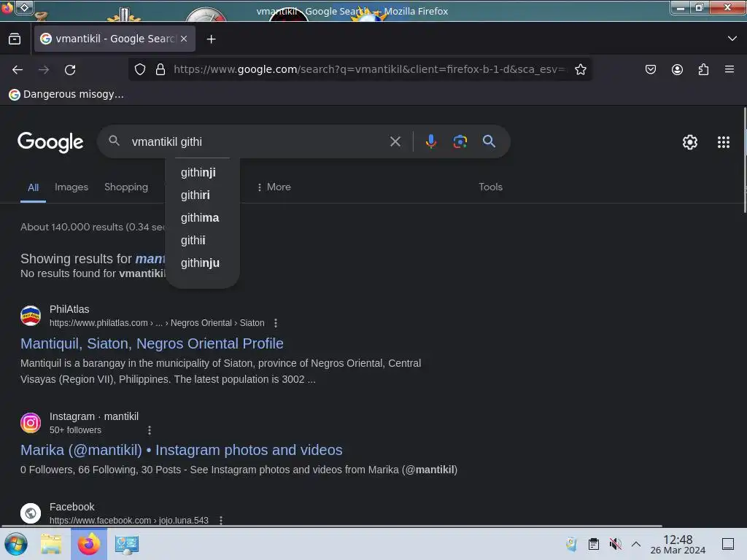Switch to the All results tab
Image resolution: width=747 pixels, height=560 pixels.
33,187
